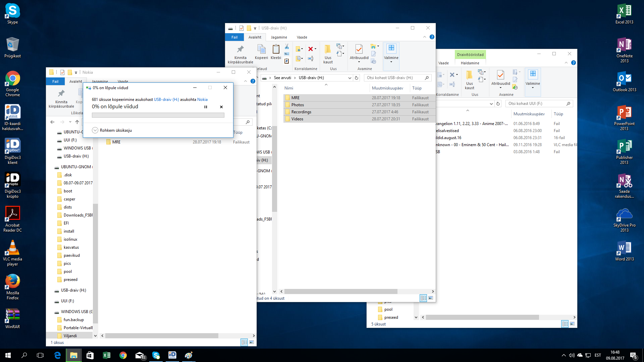644x362 pixels.
Task: Toggle details view in Nokia window status bar
Action: (x=244, y=342)
